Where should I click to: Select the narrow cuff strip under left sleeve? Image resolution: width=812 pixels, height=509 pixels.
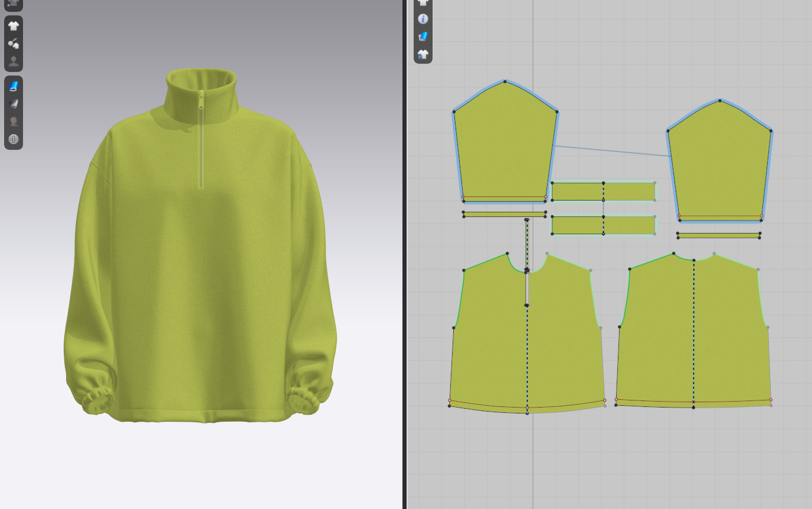[505, 214]
